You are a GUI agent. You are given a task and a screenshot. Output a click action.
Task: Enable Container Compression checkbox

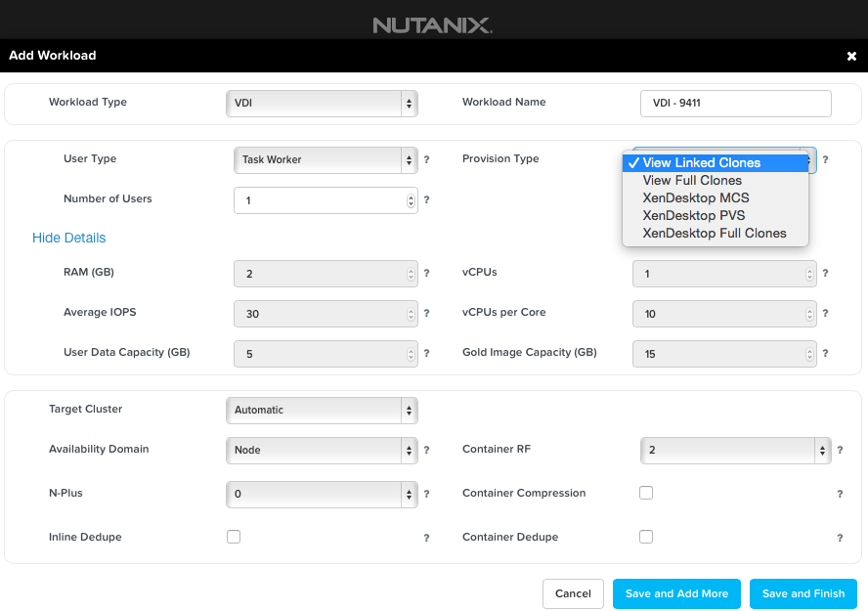(646, 493)
